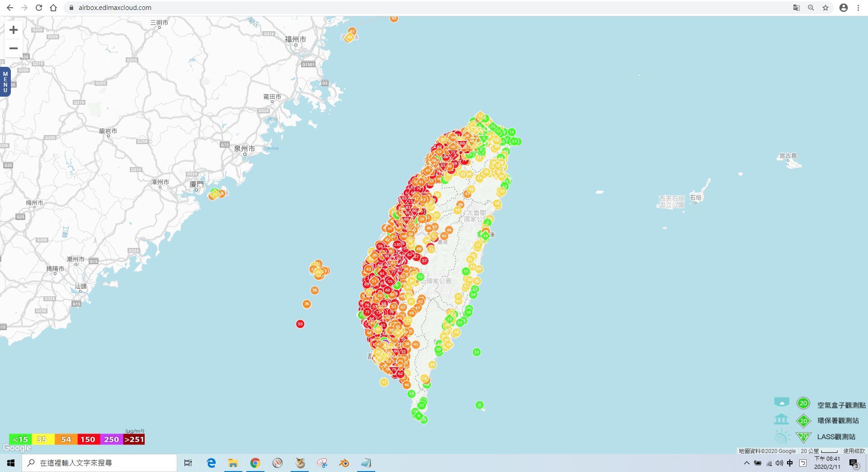Reload the airbox page
Screen dimensions: 868x472
39,8
